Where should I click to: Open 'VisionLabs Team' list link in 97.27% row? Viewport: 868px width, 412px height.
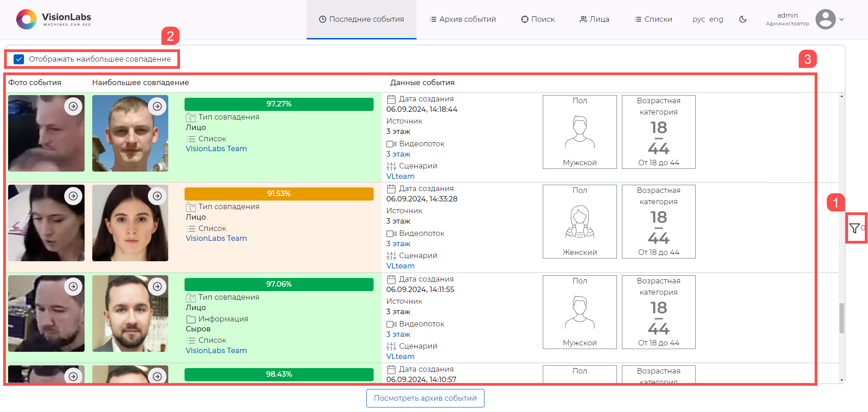coord(216,149)
